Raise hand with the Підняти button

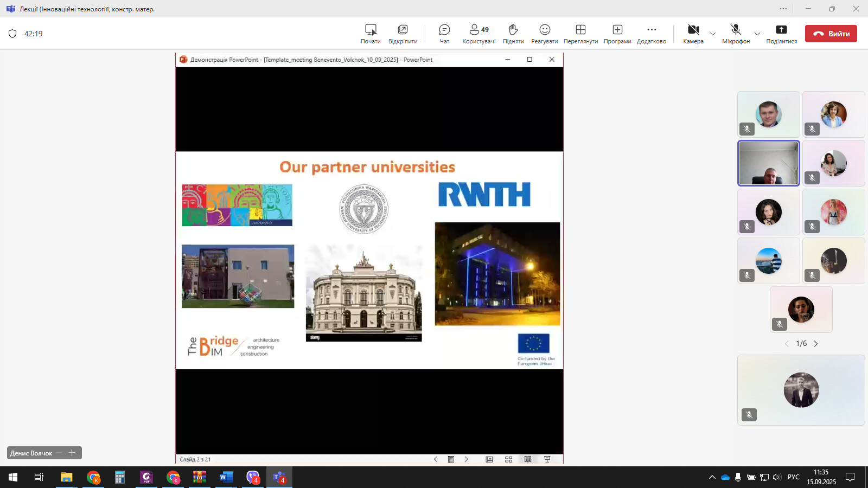(x=513, y=34)
